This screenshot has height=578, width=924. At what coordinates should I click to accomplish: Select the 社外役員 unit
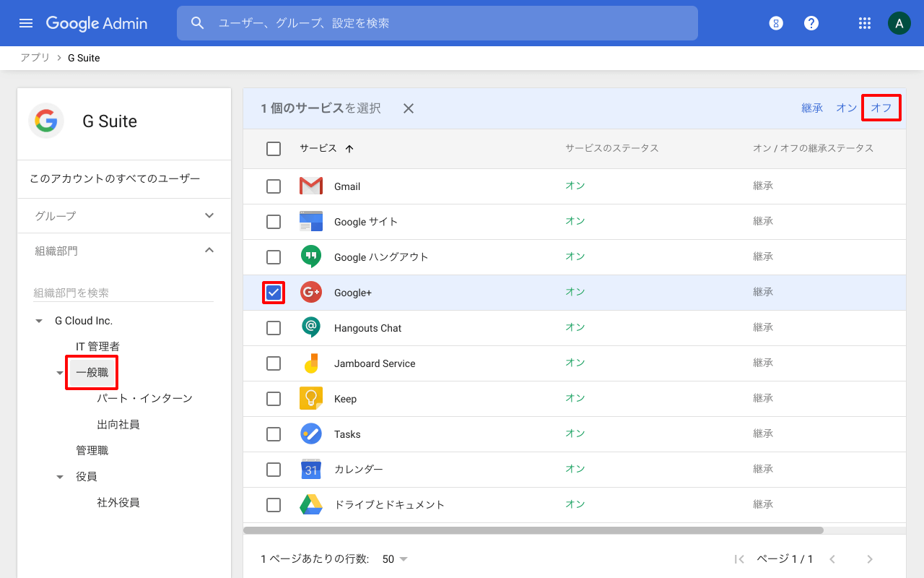tap(118, 503)
